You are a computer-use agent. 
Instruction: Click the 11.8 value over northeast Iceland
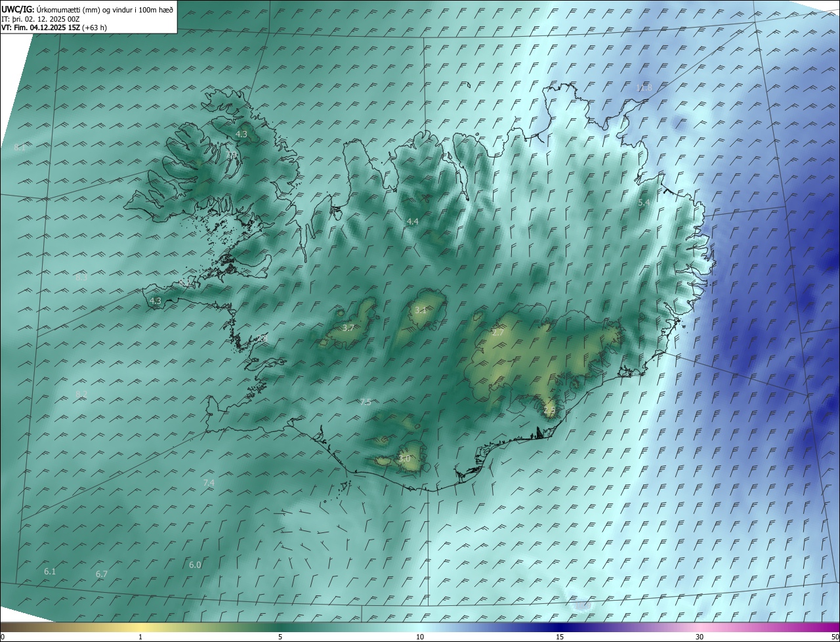[644, 88]
